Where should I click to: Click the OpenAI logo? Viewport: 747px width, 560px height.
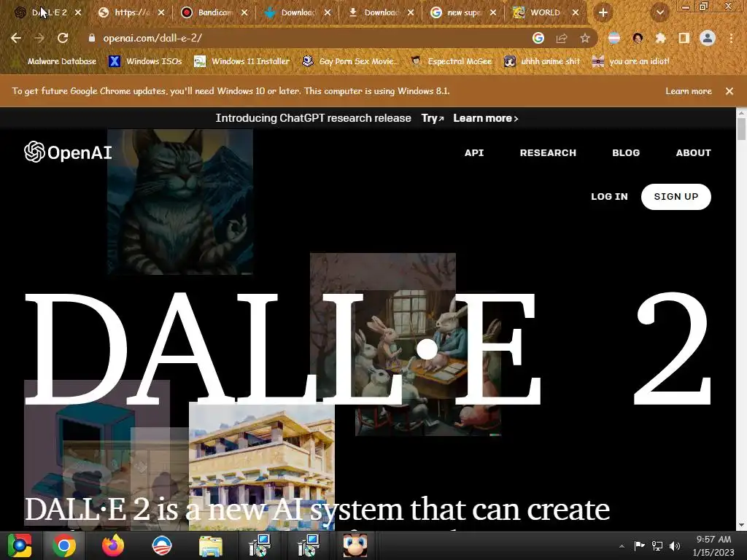click(68, 152)
